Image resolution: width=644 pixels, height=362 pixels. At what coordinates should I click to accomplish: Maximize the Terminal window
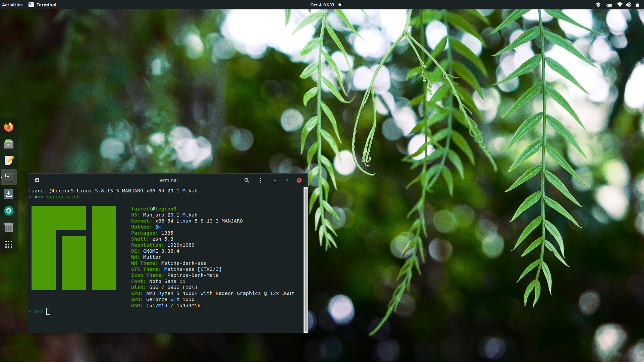(x=287, y=180)
